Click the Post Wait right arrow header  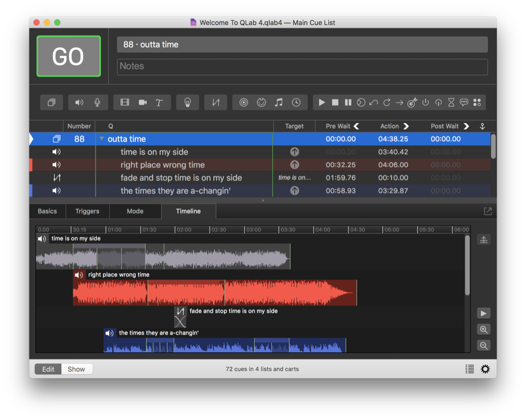pyautogui.click(x=466, y=126)
